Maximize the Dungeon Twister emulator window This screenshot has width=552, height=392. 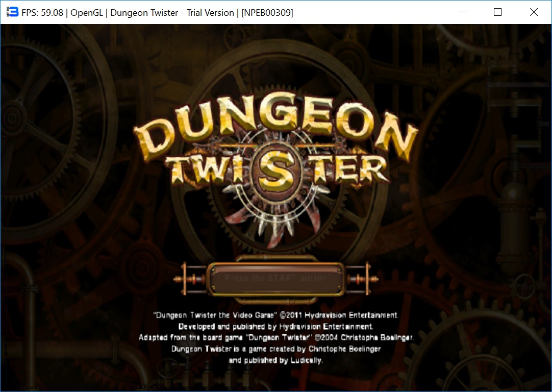(497, 12)
